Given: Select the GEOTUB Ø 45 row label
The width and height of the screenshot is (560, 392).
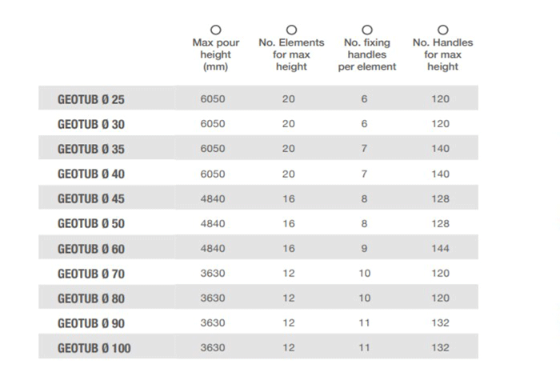Looking at the screenshot, I should click(x=91, y=198).
